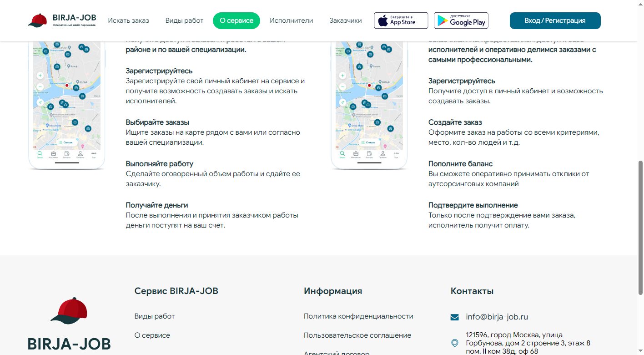Open the App Store download badge
644x355 pixels.
401,20
